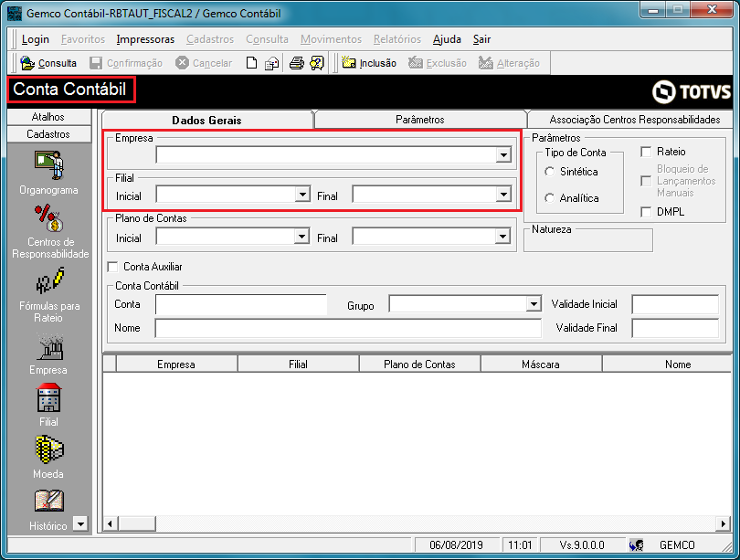Switch to the Parâmetros tab
Screen dimensions: 740x560
tap(420, 120)
